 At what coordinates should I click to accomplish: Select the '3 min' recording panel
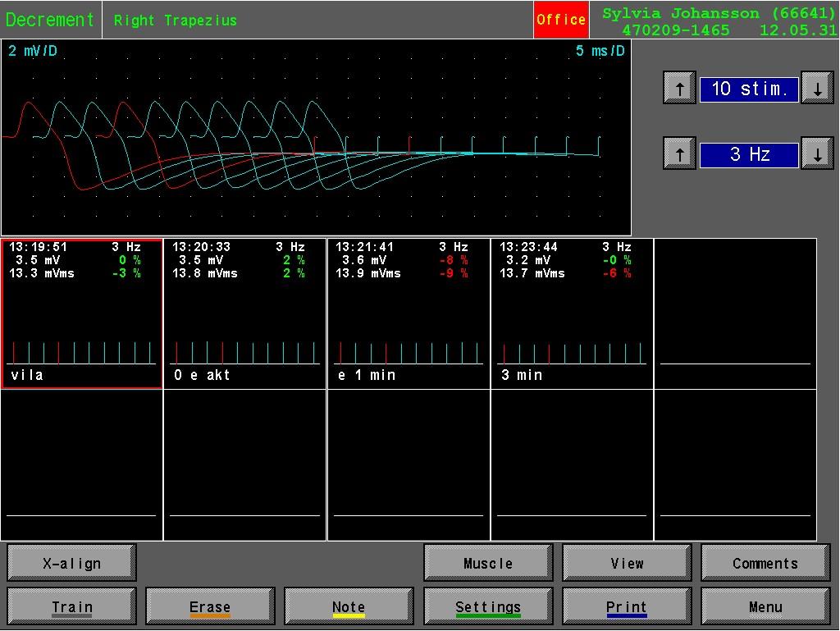(x=572, y=314)
